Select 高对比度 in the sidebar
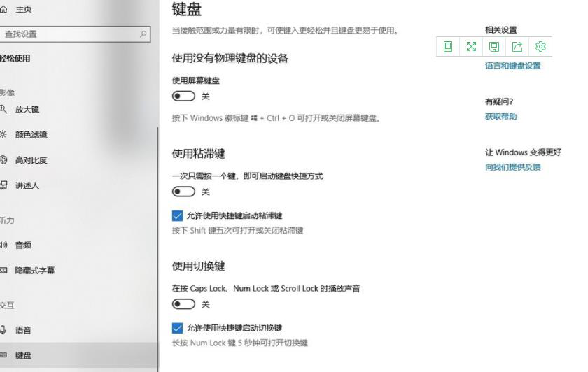Viewport: 588px width, 372px height. point(31,160)
